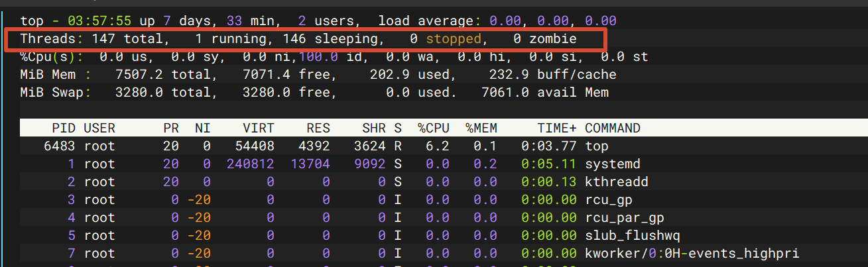Select the %MEM column header
This screenshot has height=267, width=868.
pyautogui.click(x=481, y=129)
